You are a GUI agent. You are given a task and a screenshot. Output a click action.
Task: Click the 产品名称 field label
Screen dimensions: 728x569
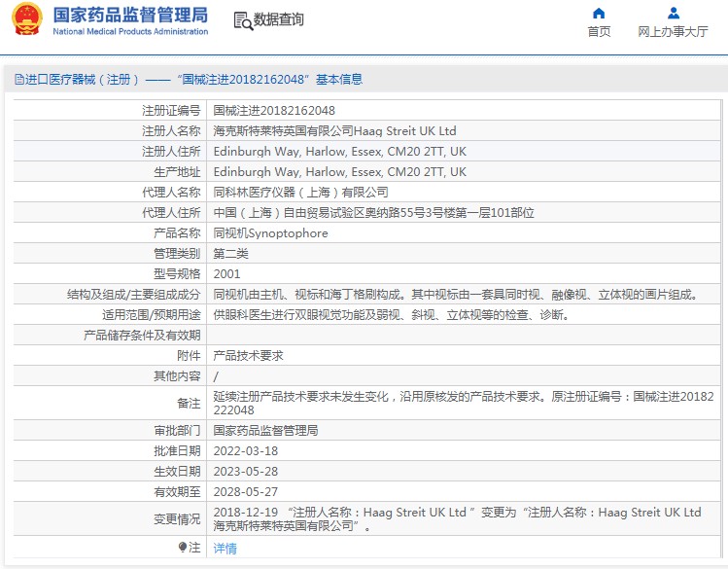[x=177, y=233]
